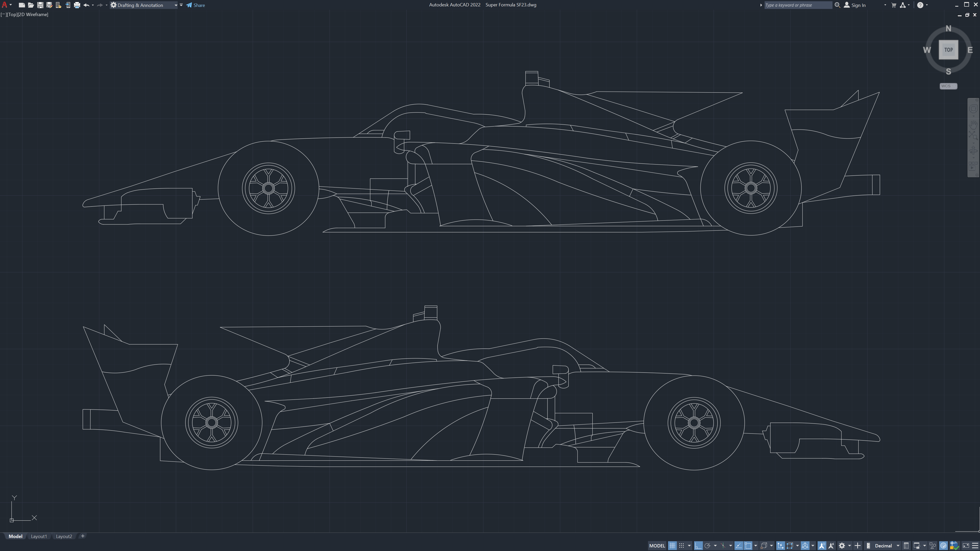Viewport: 980px width, 551px height.
Task: Save the current drawing
Action: coord(40,5)
